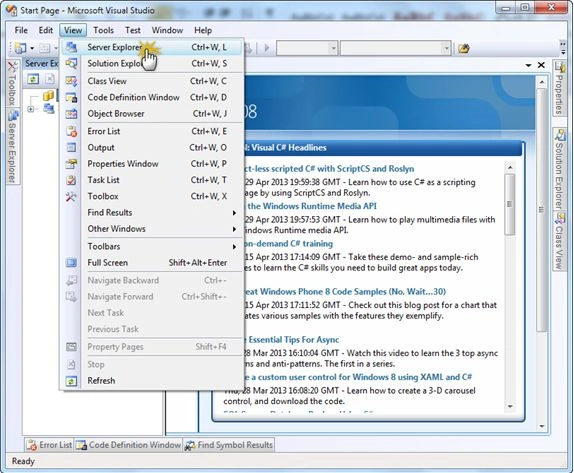Image resolution: width=574 pixels, height=473 pixels.
Task: Open the Toolbox side tab
Action: pos(12,84)
